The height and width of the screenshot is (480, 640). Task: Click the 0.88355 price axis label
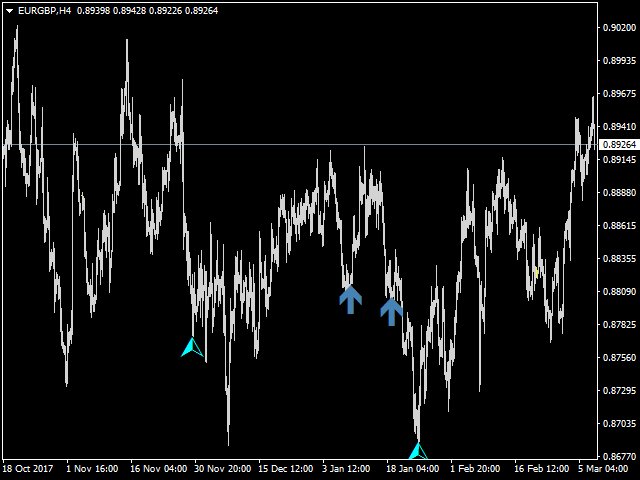coord(619,258)
